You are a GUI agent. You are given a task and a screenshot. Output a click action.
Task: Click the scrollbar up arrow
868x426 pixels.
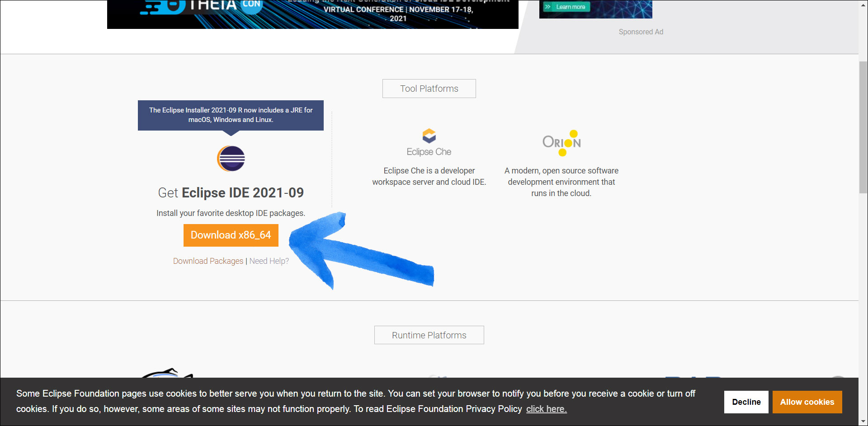tap(863, 4)
